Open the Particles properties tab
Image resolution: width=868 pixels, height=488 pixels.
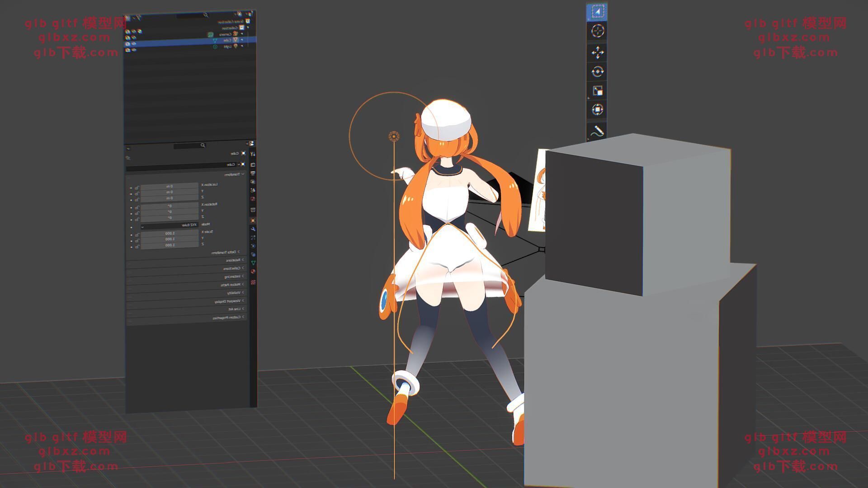pos(253,238)
